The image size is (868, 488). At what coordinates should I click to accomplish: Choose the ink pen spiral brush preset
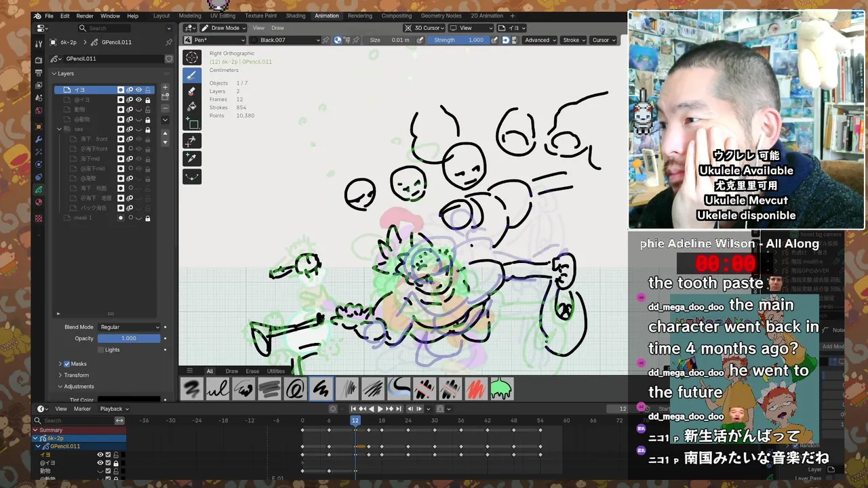(295, 389)
